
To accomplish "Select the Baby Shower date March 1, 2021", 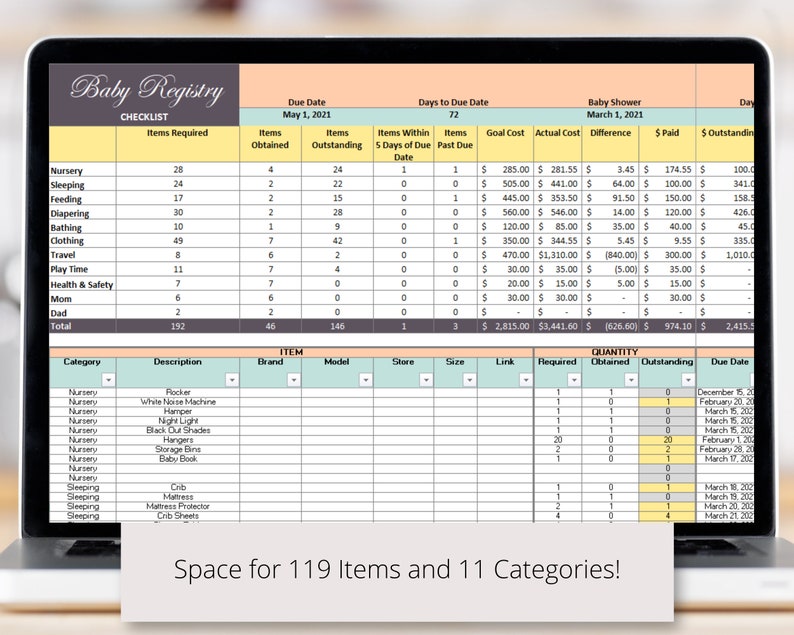I will [x=615, y=115].
